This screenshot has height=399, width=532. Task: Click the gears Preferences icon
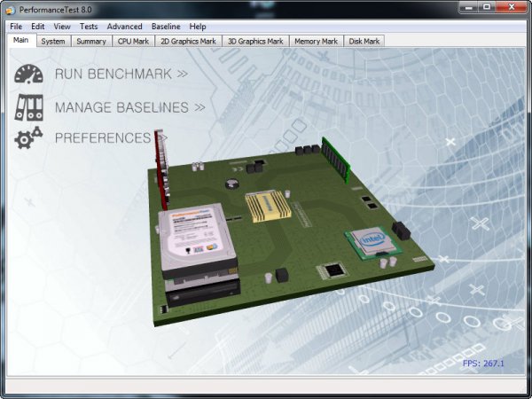28,137
